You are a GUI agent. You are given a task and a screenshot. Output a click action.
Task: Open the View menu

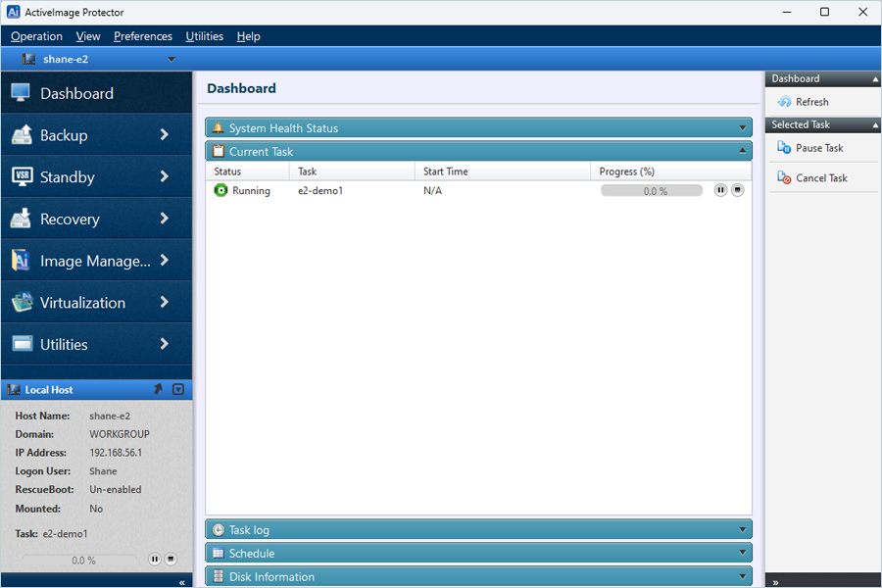click(88, 36)
